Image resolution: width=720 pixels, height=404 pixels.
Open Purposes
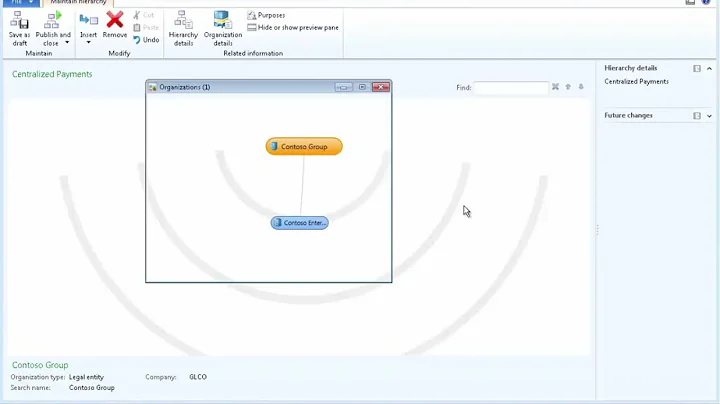tap(266, 15)
